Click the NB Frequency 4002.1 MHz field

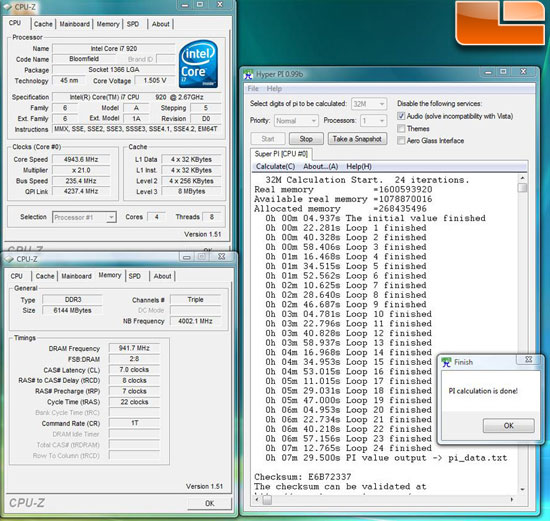pos(195,321)
